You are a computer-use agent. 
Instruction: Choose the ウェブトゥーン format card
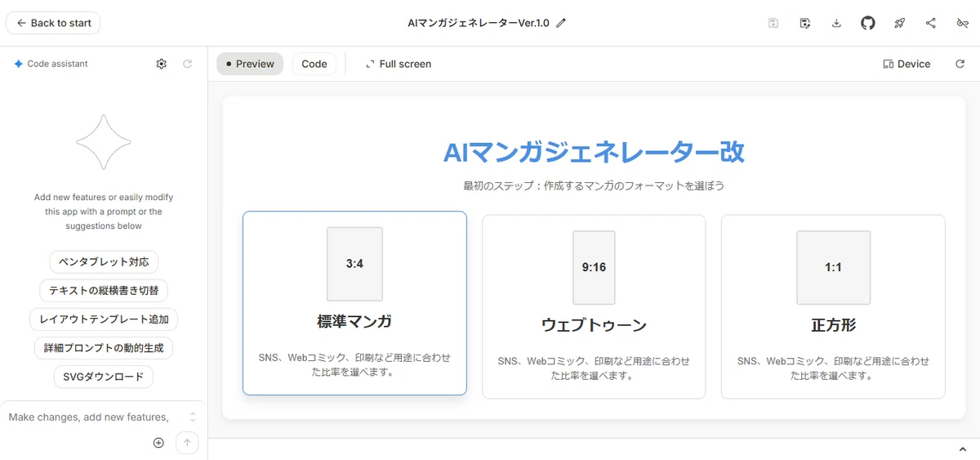click(594, 306)
